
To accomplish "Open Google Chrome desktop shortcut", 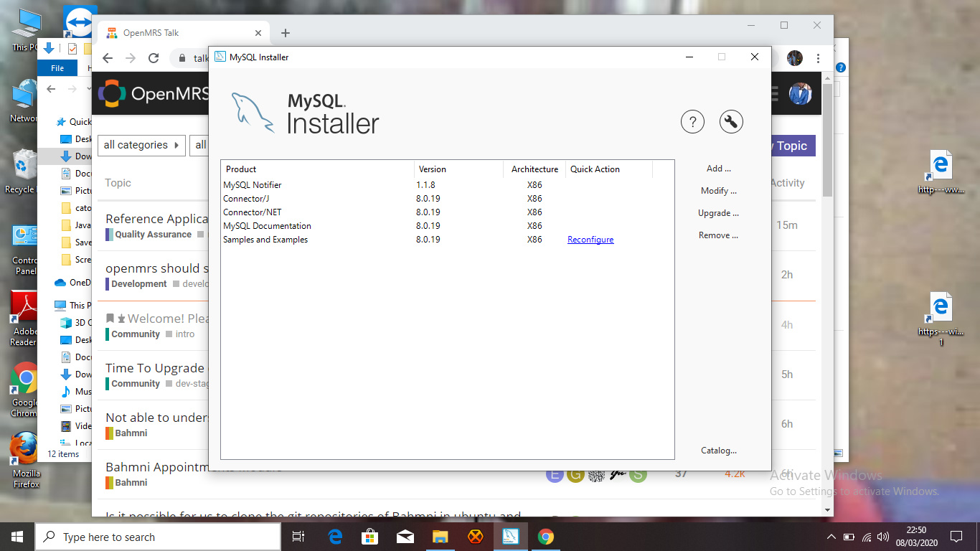I will 24,390.
